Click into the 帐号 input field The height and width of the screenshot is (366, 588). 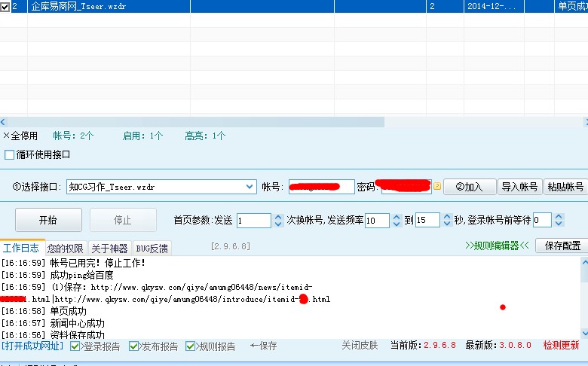321,187
